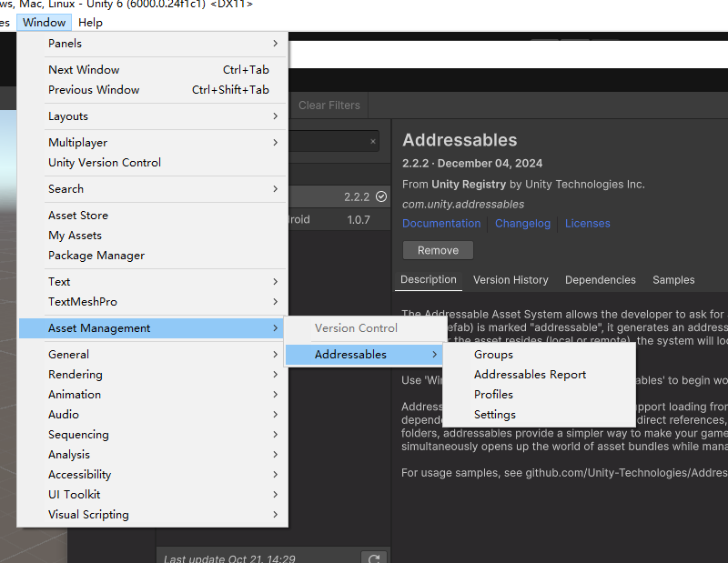
Task: Open Asset Store from Window menu
Action: (x=152, y=216)
